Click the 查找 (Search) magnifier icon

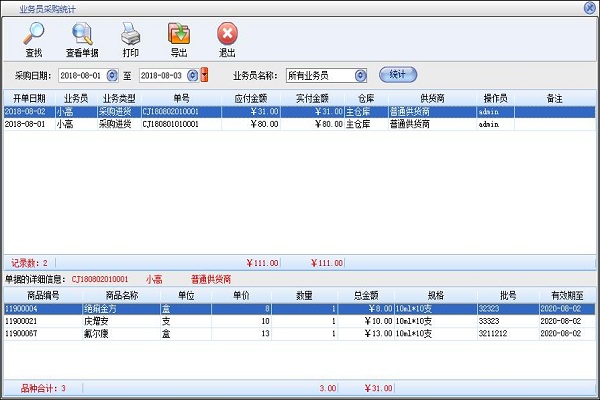click(x=33, y=35)
